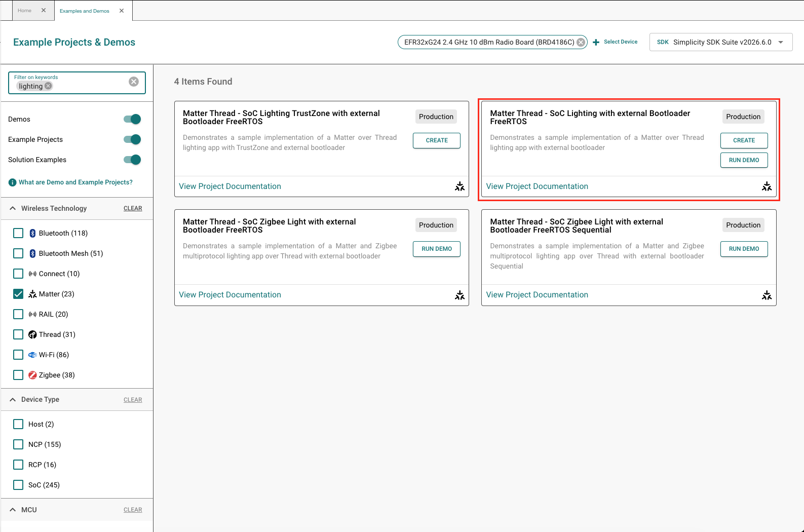The width and height of the screenshot is (804, 532).
Task: Switch to the Home tab
Action: pyautogui.click(x=24, y=11)
